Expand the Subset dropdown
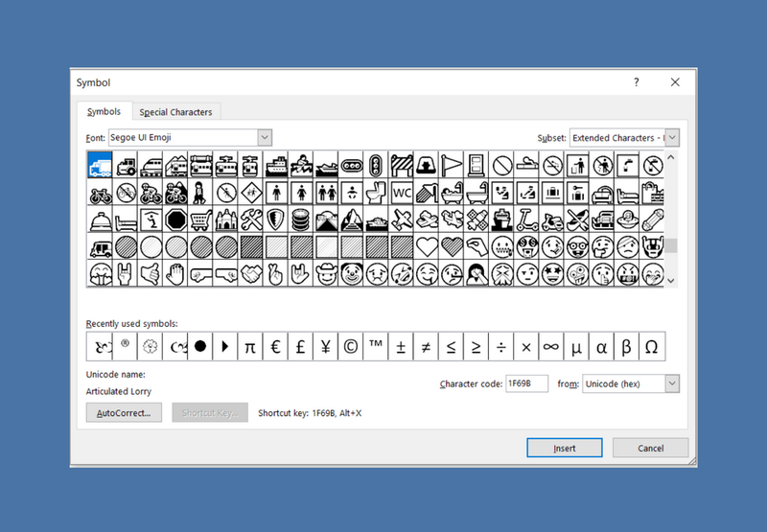Image resolution: width=767 pixels, height=532 pixels. pyautogui.click(x=673, y=138)
